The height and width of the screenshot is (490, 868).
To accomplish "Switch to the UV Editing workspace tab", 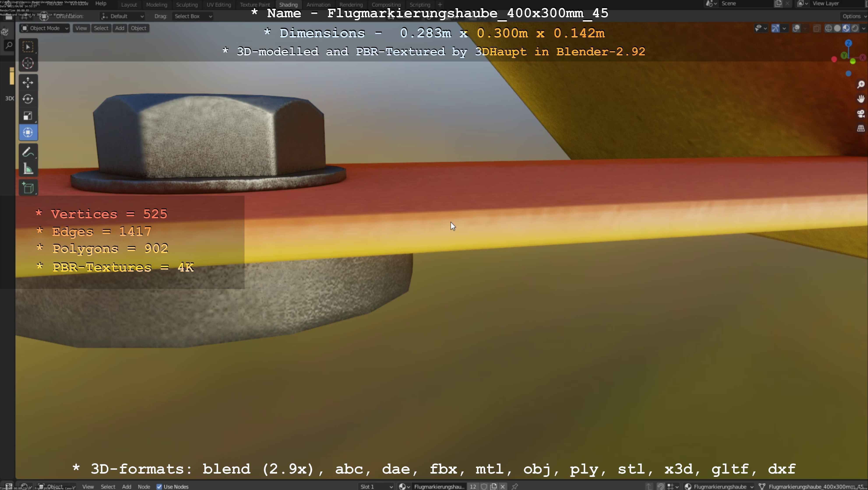I will pos(219,5).
